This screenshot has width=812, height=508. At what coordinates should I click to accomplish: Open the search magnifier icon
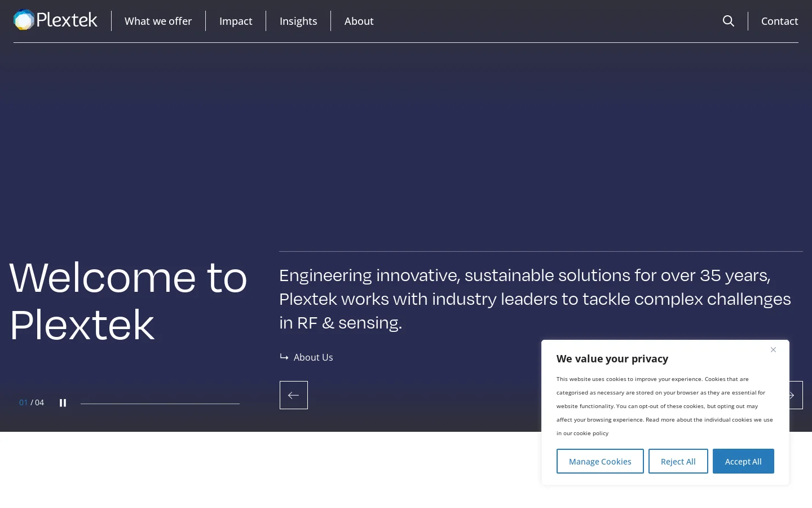click(x=729, y=21)
